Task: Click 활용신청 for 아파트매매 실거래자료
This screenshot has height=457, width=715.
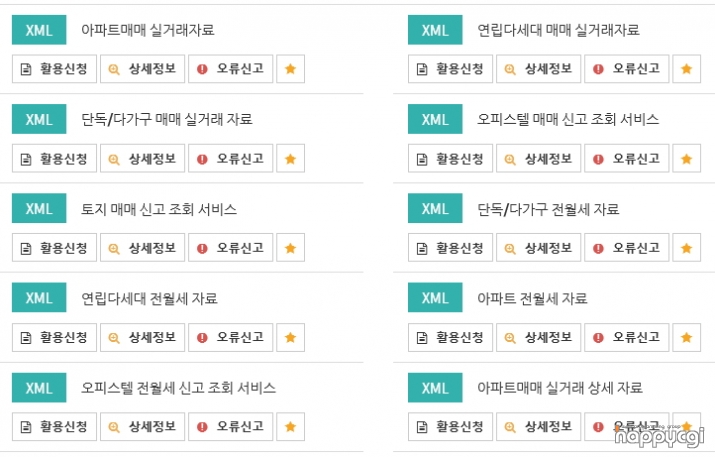Action: (54, 69)
